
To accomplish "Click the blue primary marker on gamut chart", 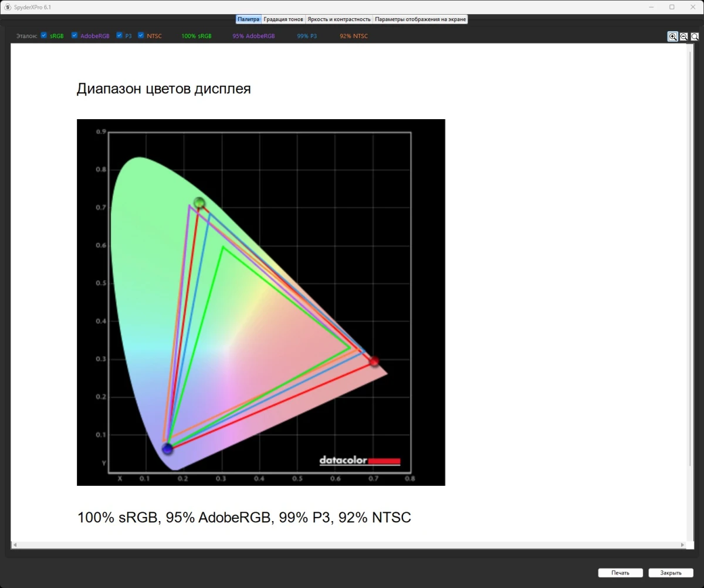I will pos(168,449).
